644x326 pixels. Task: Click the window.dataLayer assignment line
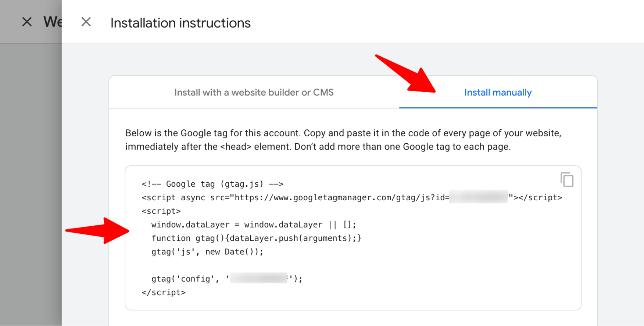tap(254, 225)
